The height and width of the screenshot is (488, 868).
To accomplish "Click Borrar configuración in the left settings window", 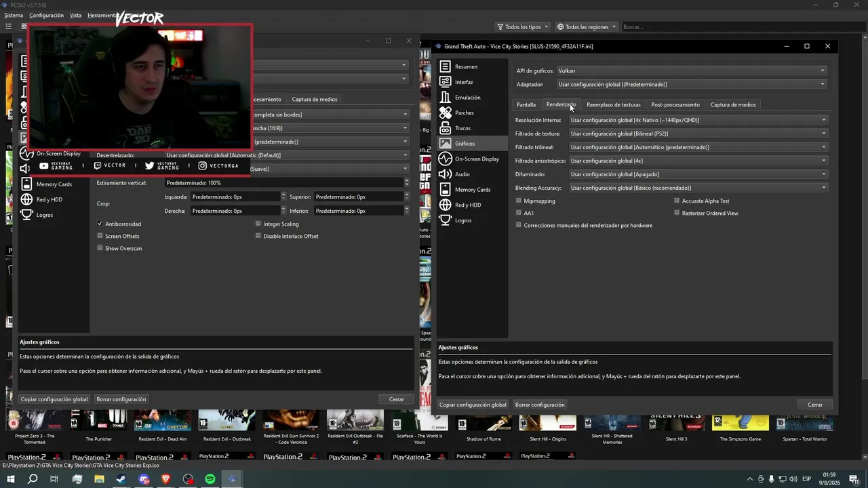I will (121, 399).
